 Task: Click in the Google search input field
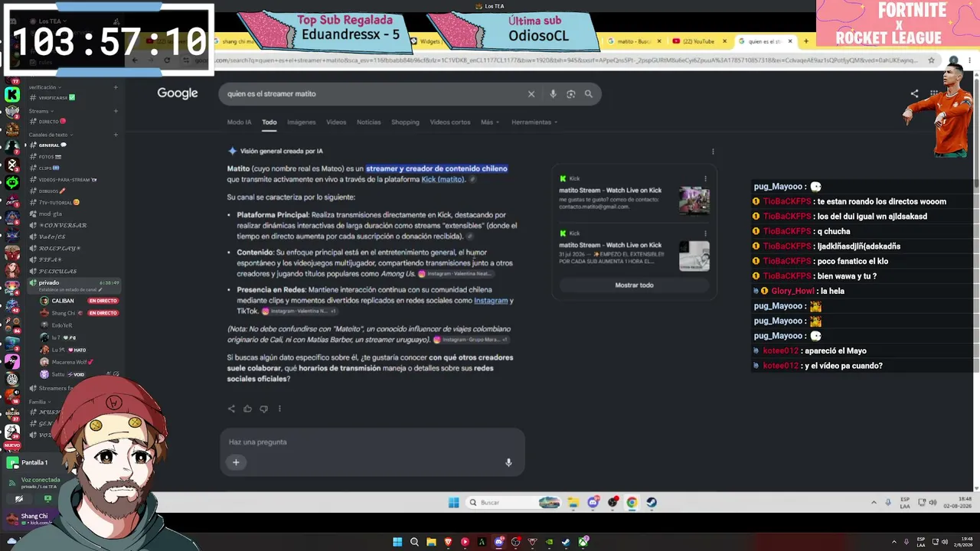pos(374,94)
